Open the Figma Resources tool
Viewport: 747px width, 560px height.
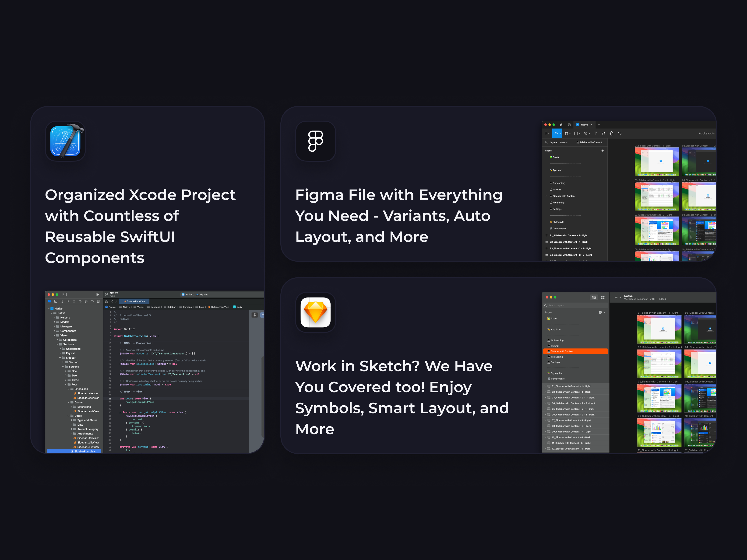603,133
